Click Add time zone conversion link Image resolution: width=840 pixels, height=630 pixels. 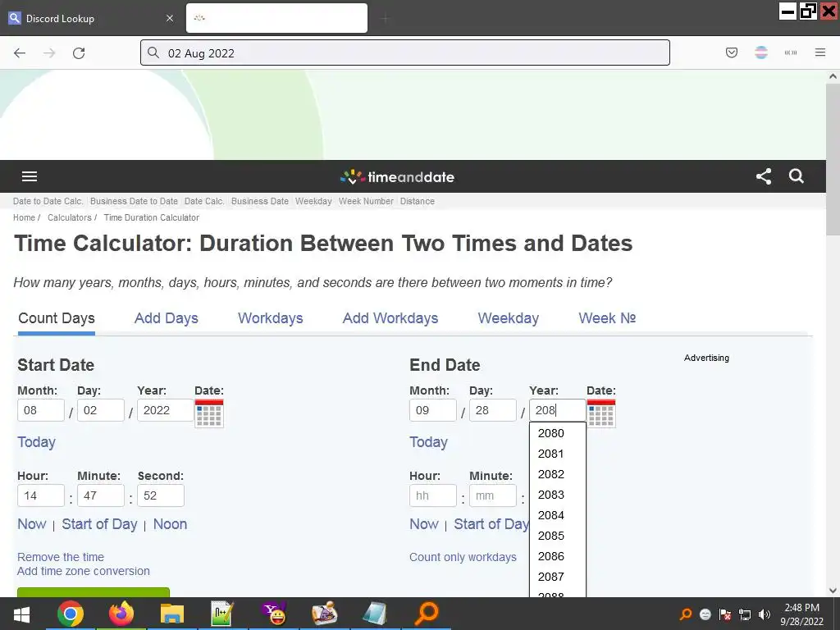tap(84, 571)
